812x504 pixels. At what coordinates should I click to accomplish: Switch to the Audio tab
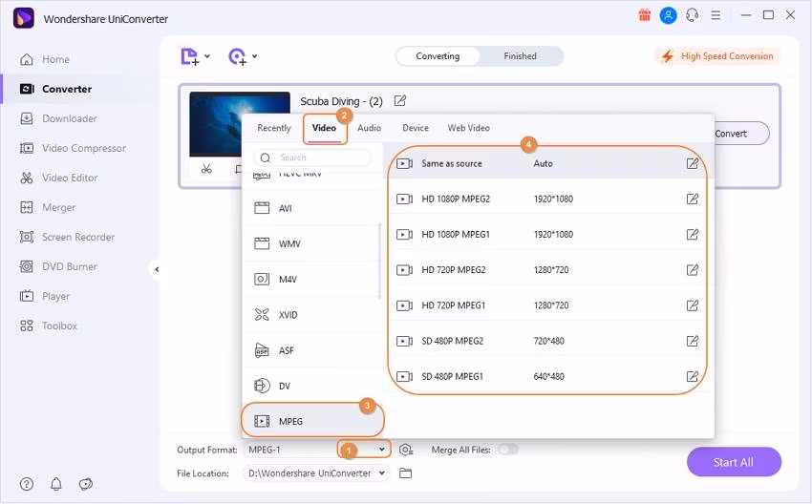[x=370, y=128]
